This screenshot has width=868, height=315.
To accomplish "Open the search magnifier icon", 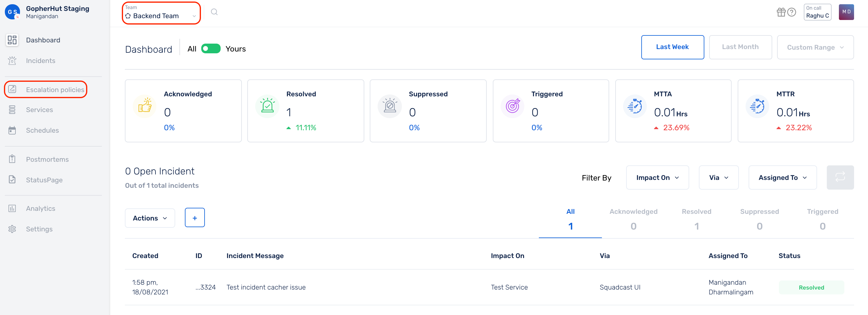I will click(x=214, y=12).
